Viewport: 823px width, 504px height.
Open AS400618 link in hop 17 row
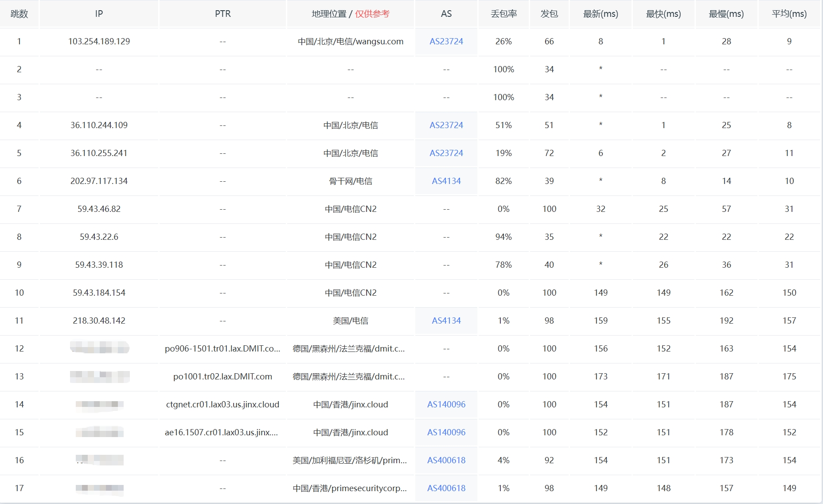point(446,488)
